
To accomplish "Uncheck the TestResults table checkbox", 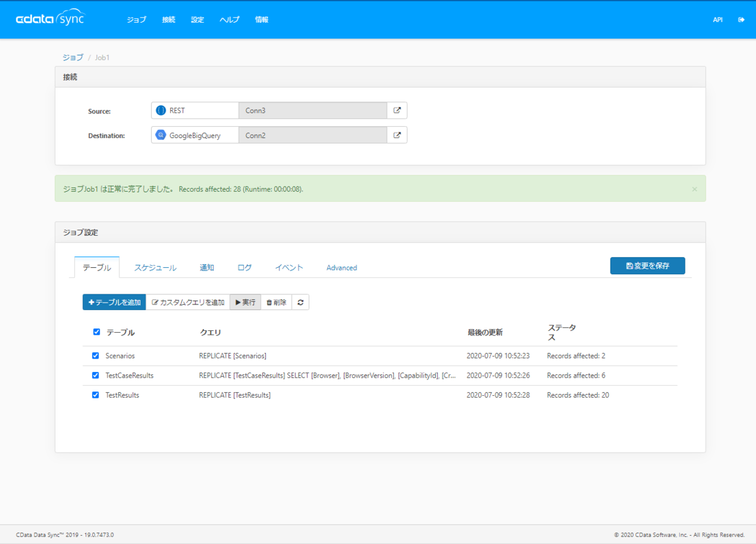I will click(96, 395).
